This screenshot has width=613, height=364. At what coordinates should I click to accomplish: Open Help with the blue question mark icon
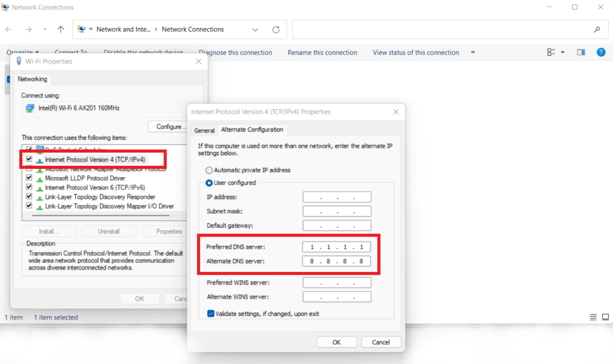(601, 52)
